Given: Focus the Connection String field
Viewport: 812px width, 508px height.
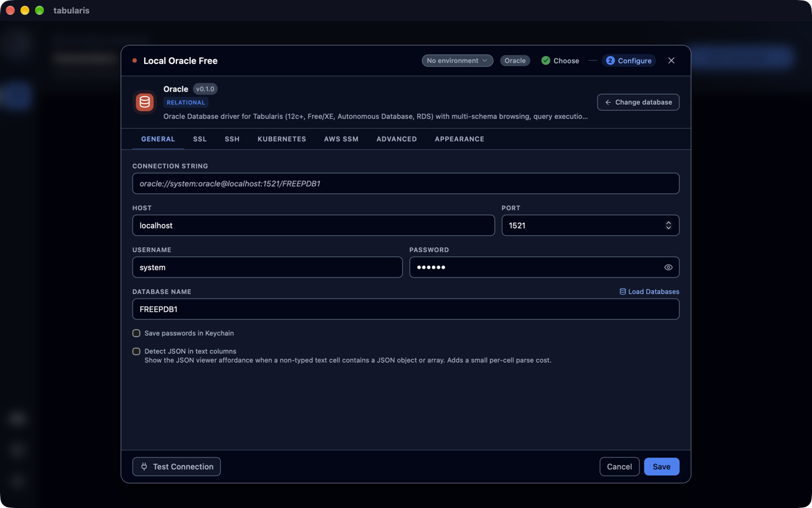Looking at the screenshot, I should 406,184.
